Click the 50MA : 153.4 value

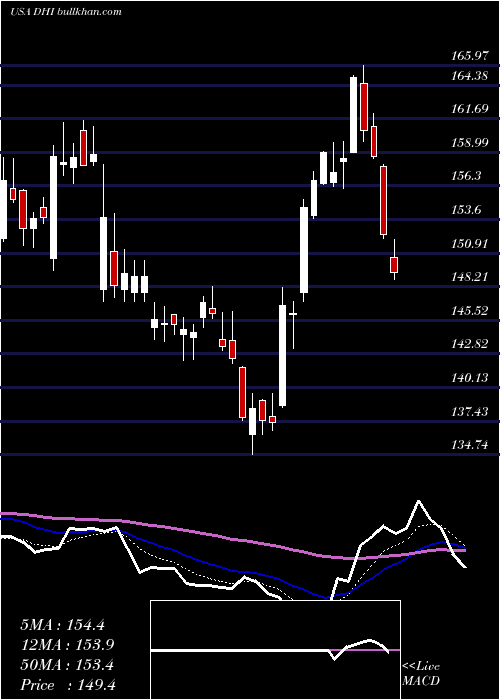point(67,665)
